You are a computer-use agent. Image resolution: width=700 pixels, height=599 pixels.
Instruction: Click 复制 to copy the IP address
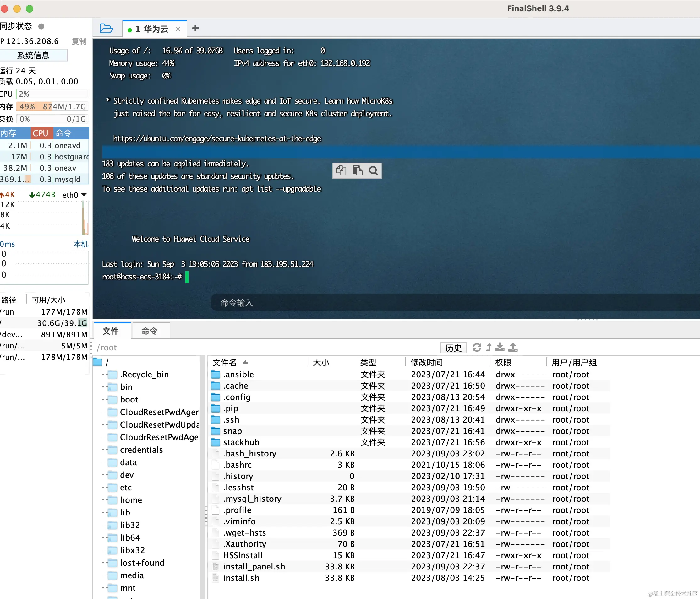[79, 41]
